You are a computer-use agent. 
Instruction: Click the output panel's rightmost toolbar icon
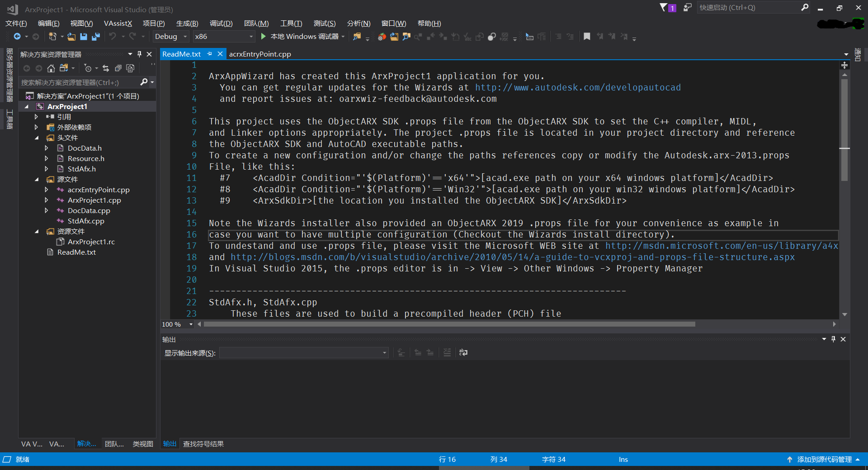(463, 352)
